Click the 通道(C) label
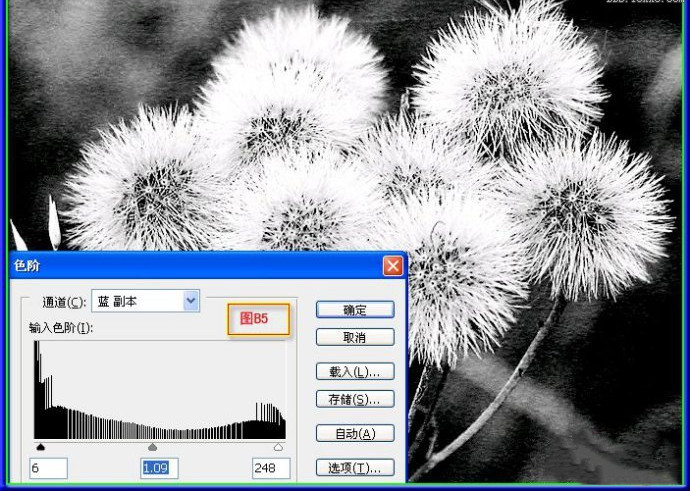Image resolution: width=690 pixels, height=491 pixels. 65,302
